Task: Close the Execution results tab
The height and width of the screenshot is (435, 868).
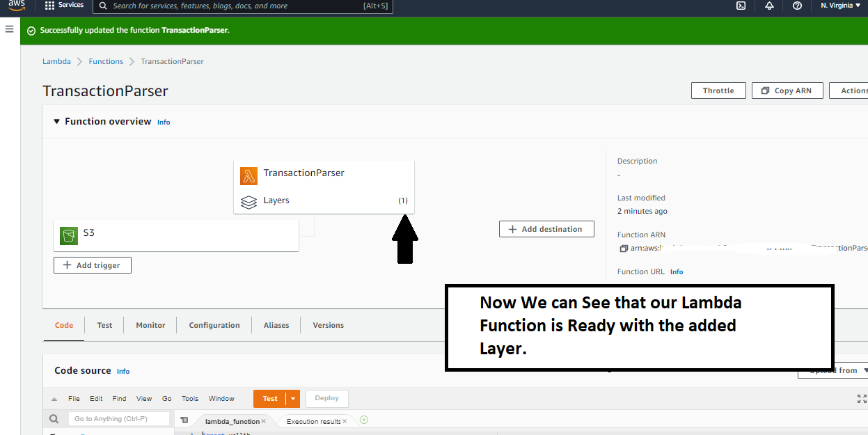Action: pos(345,421)
